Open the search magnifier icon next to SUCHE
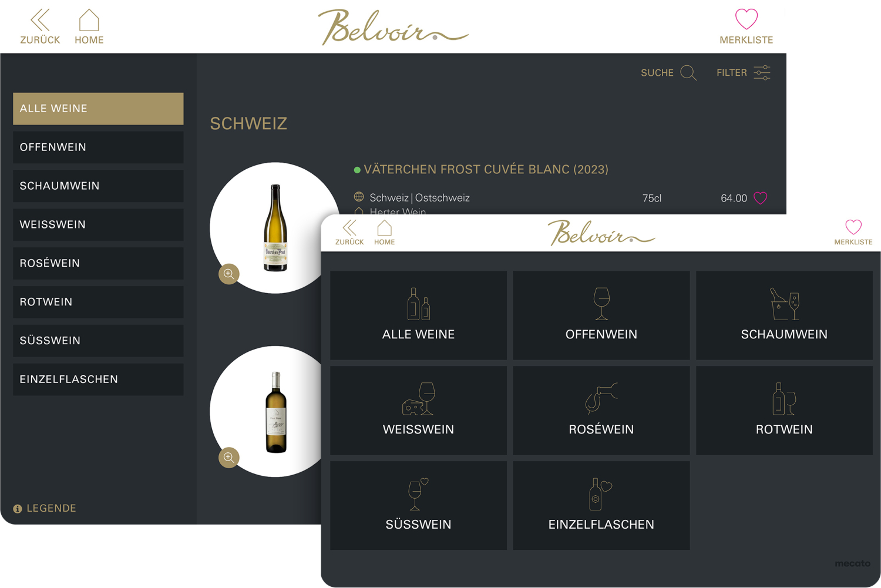 pyautogui.click(x=688, y=73)
